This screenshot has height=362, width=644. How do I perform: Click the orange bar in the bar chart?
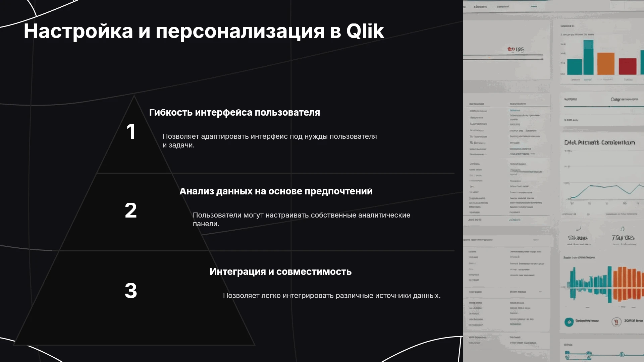(x=606, y=64)
